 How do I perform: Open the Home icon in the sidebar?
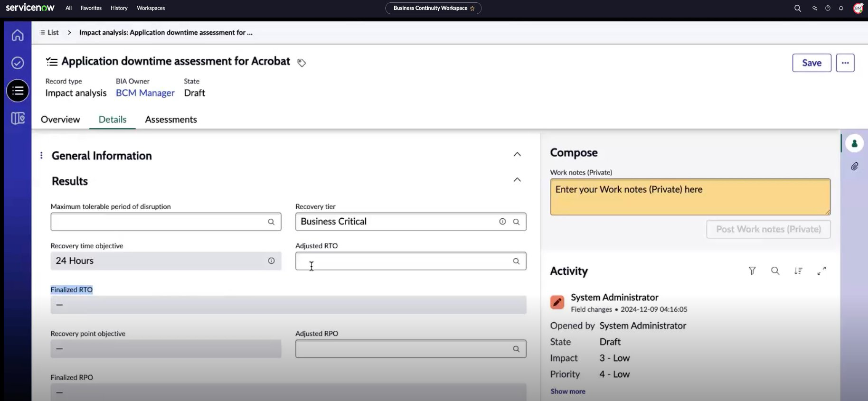click(x=18, y=35)
